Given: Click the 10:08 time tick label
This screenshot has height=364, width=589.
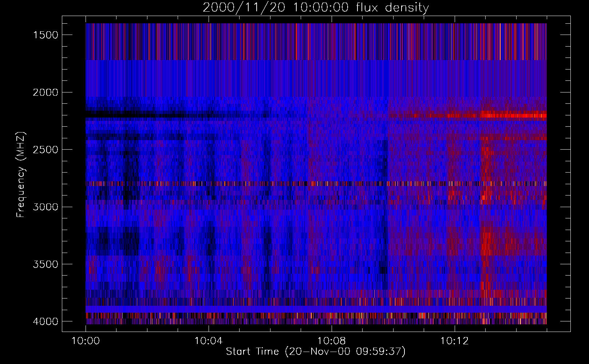Looking at the screenshot, I should [332, 341].
